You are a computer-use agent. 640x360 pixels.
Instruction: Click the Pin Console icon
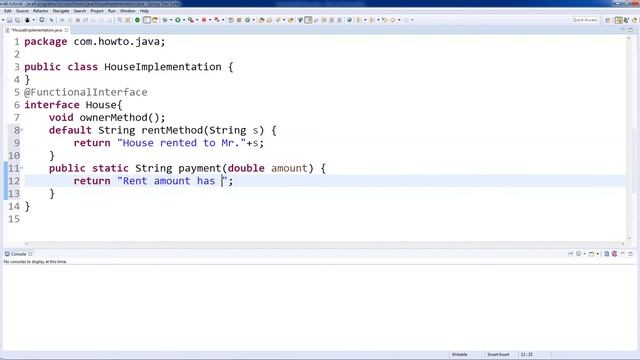pos(570,254)
